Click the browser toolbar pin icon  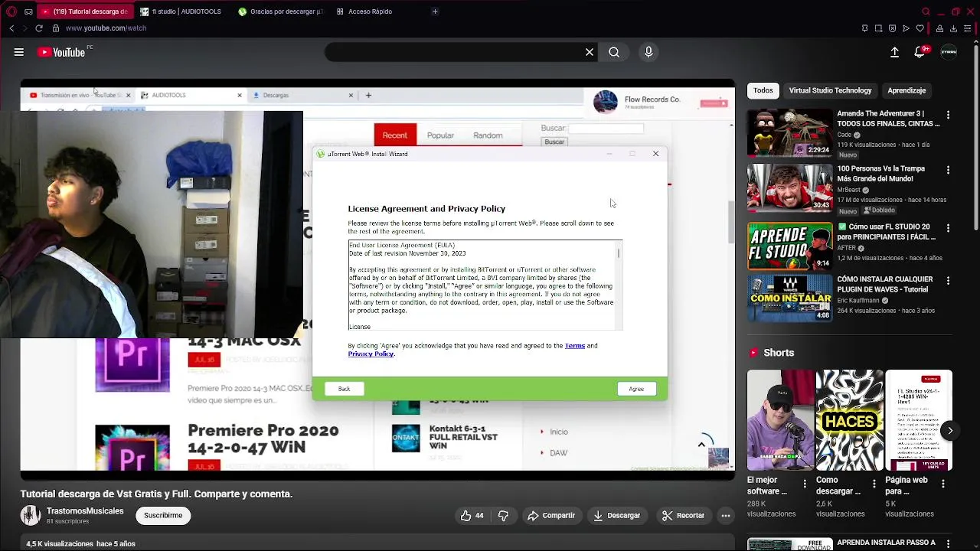pos(864,28)
